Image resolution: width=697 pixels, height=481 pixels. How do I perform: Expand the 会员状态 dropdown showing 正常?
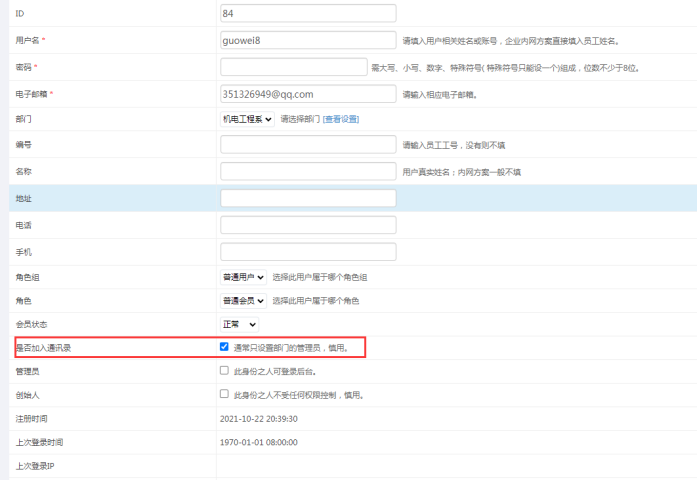click(239, 325)
